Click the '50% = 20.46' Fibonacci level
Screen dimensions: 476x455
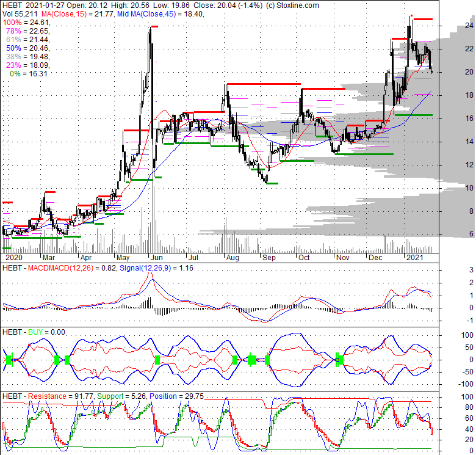[x=27, y=48]
